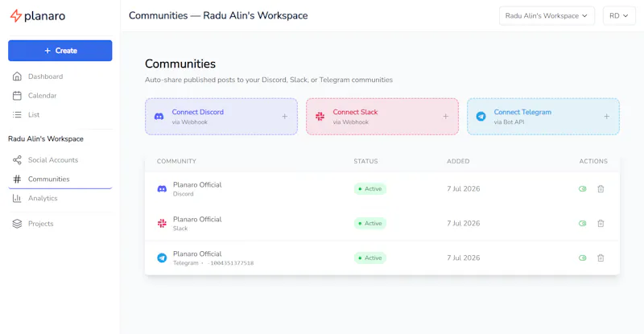Image resolution: width=644 pixels, height=334 pixels.
Task: Click Active status badge in Telegram row
Action: pos(370,258)
